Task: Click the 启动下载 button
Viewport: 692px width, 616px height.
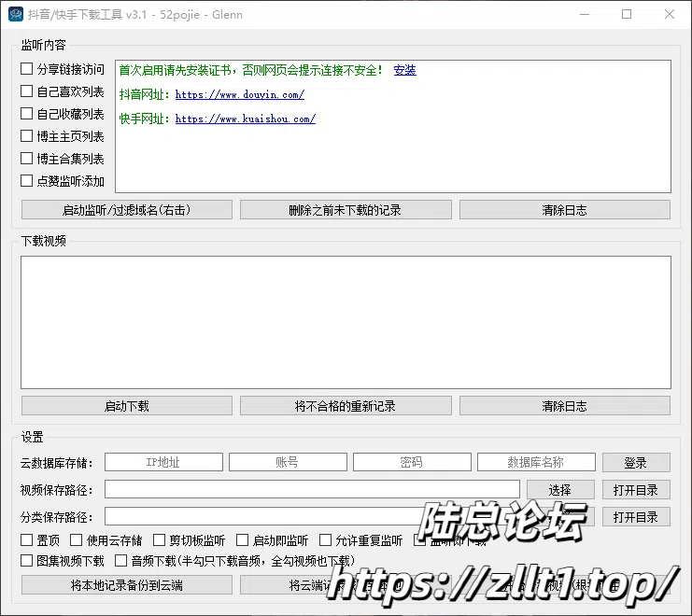Action: pyautogui.click(x=127, y=406)
